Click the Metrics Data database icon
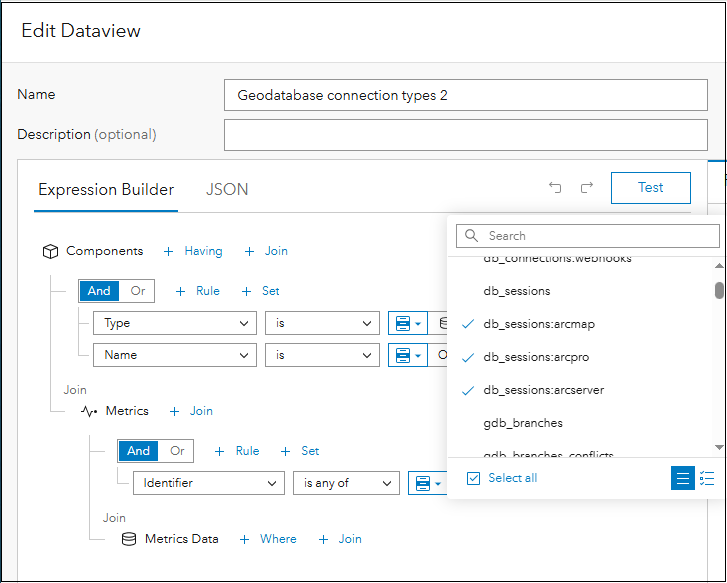The width and height of the screenshot is (727, 583). [128, 539]
